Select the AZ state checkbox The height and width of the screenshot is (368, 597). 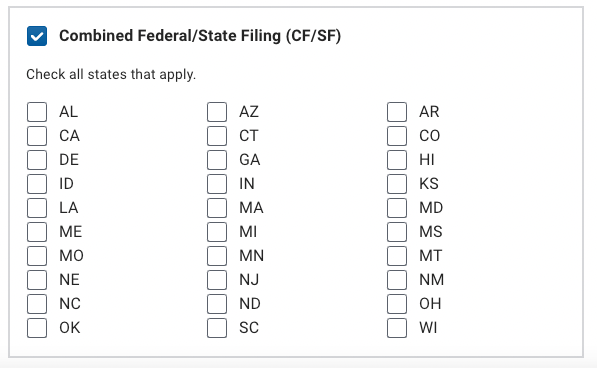pos(217,112)
